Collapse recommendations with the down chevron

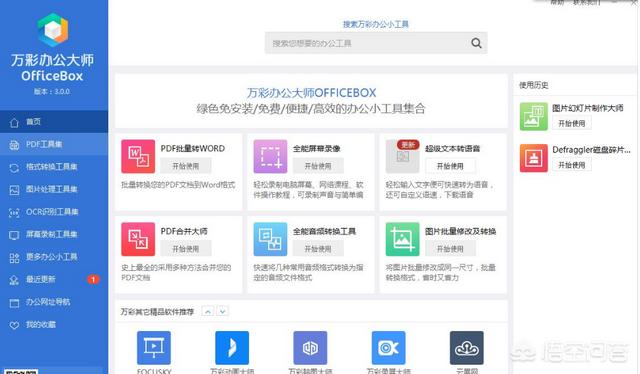(x=222, y=312)
